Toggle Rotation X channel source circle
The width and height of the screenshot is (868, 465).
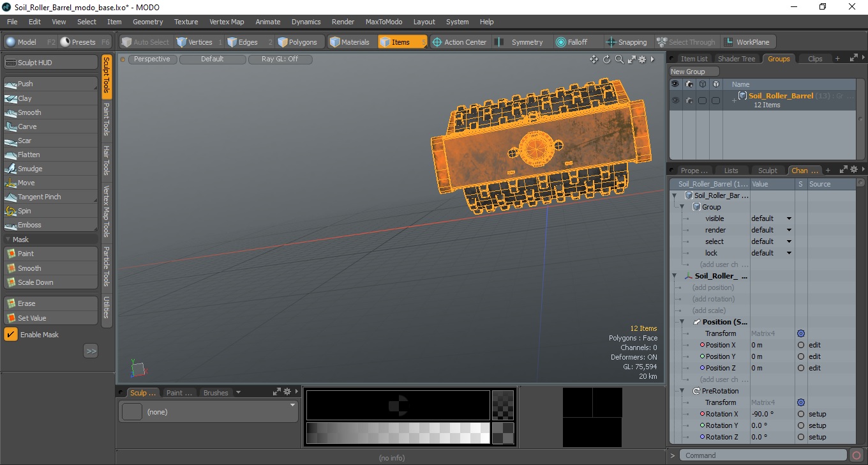tap(801, 414)
